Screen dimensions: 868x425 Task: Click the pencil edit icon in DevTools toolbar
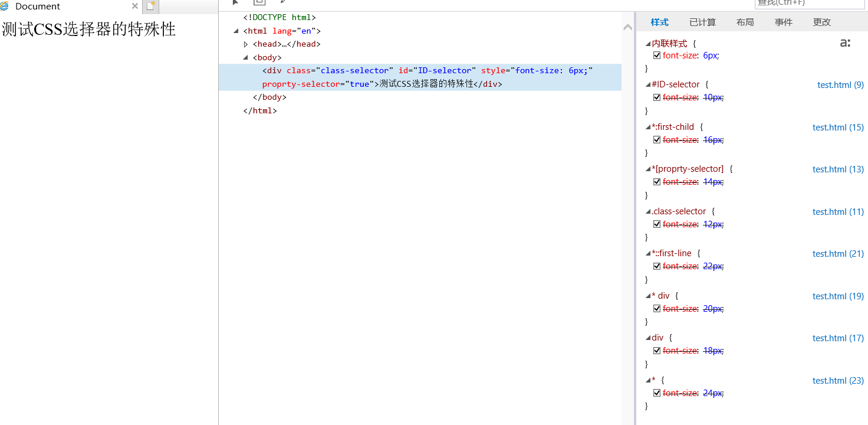click(283, 2)
